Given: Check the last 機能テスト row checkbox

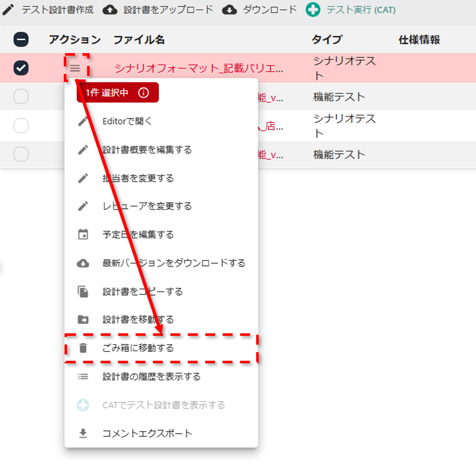Looking at the screenshot, I should pos(21,154).
